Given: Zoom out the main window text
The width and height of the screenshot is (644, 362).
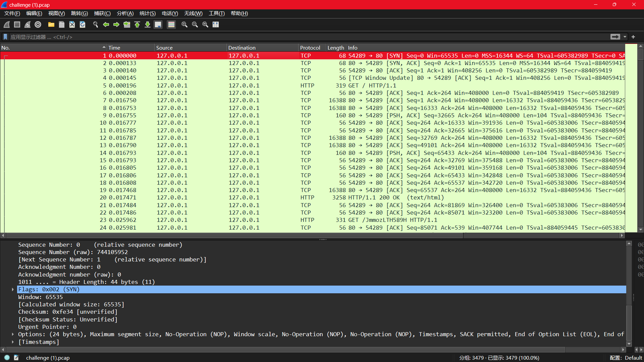Looking at the screenshot, I should (195, 24).
